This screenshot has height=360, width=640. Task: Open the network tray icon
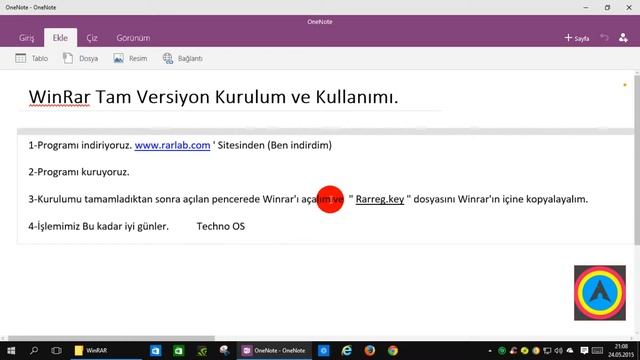pos(547,351)
